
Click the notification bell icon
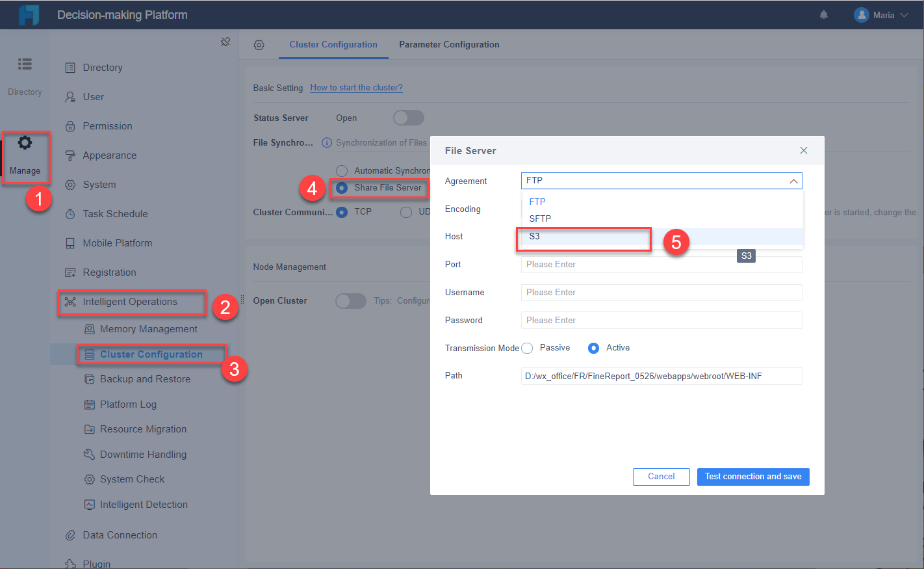823,14
